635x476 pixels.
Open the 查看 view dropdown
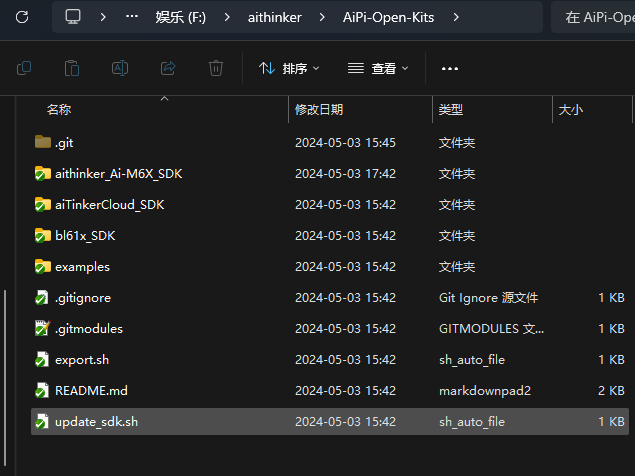pos(378,68)
